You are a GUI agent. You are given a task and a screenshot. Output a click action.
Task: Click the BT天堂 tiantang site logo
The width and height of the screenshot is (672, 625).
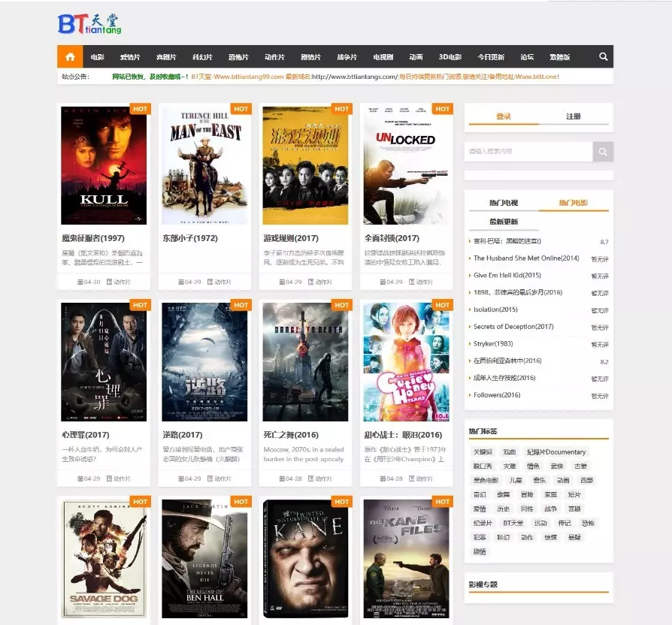click(89, 24)
